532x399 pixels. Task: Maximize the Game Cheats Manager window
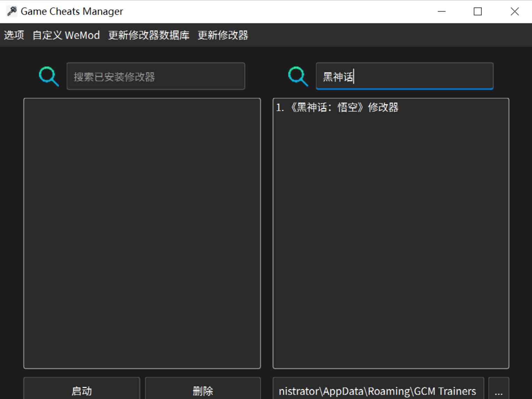[478, 11]
